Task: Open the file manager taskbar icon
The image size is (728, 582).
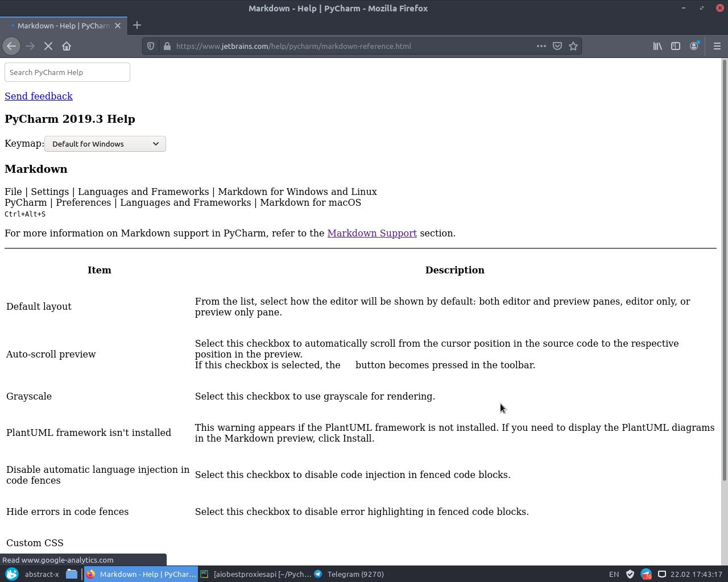Action: [x=72, y=574]
